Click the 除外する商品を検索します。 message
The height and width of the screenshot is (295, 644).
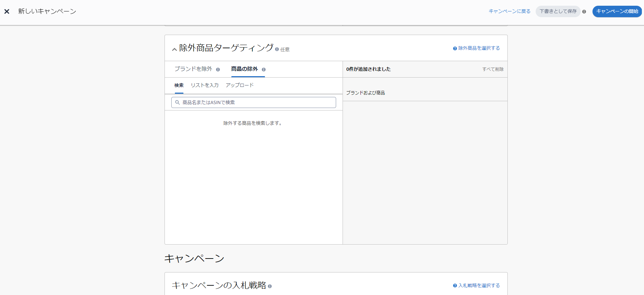pyautogui.click(x=254, y=123)
